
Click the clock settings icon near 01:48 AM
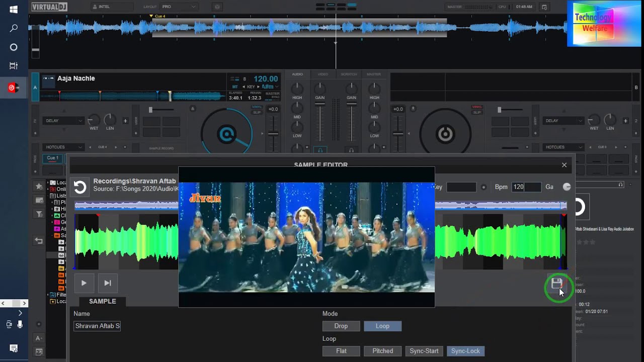coord(544,7)
